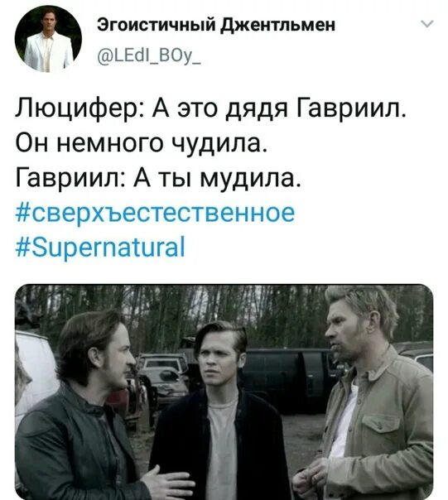The width and height of the screenshot is (448, 500).
Task: Open the tweet author's round profile avatar
Action: click(48, 39)
